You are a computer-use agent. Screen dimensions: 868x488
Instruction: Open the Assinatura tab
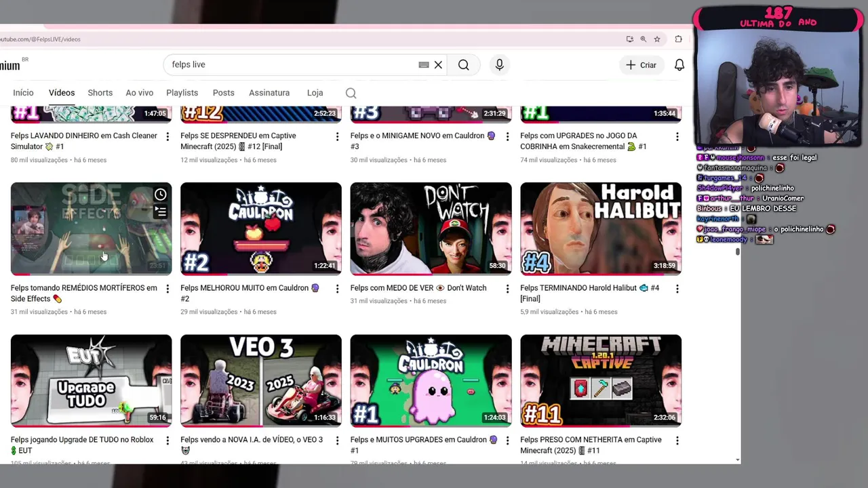coord(269,93)
